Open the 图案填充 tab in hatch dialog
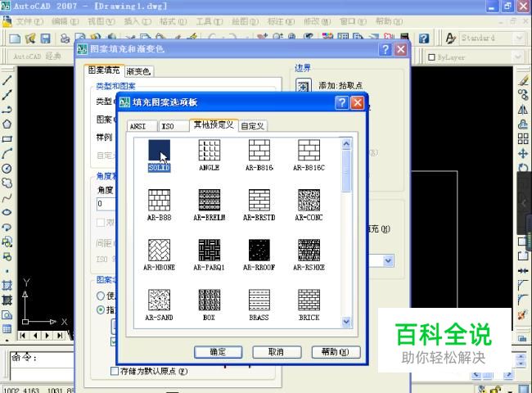 click(104, 70)
